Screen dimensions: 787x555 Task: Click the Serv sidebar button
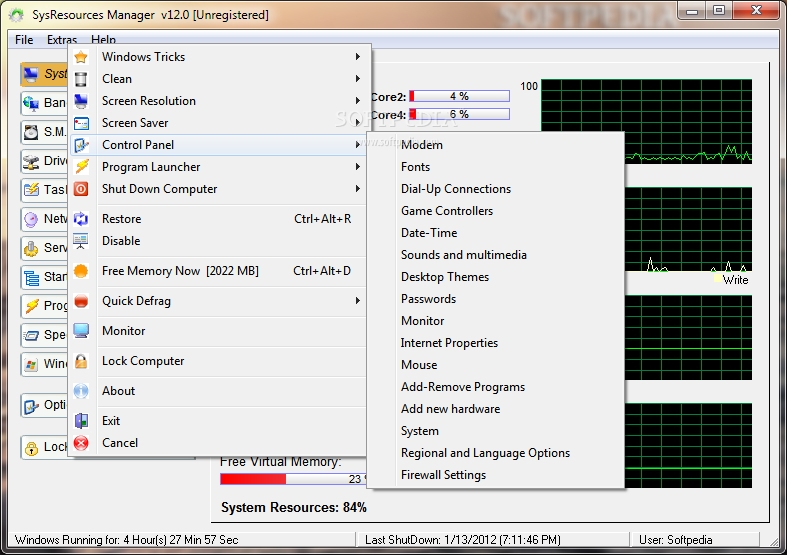(x=44, y=248)
